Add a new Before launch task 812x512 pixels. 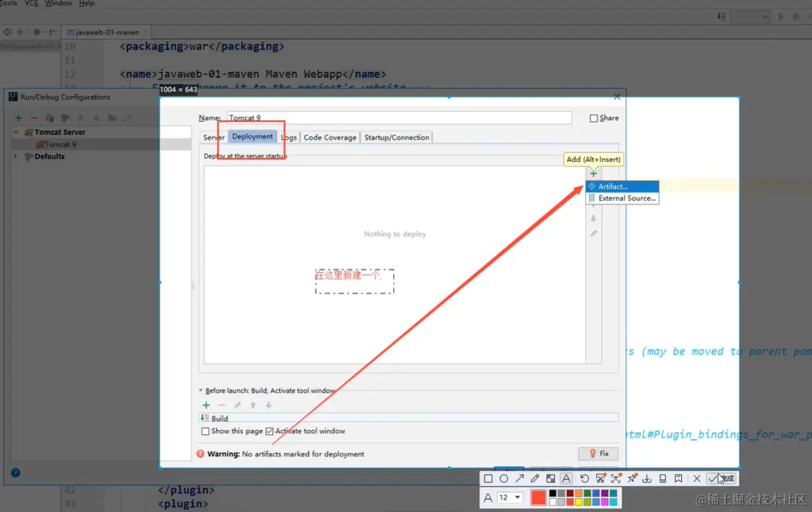click(206, 406)
